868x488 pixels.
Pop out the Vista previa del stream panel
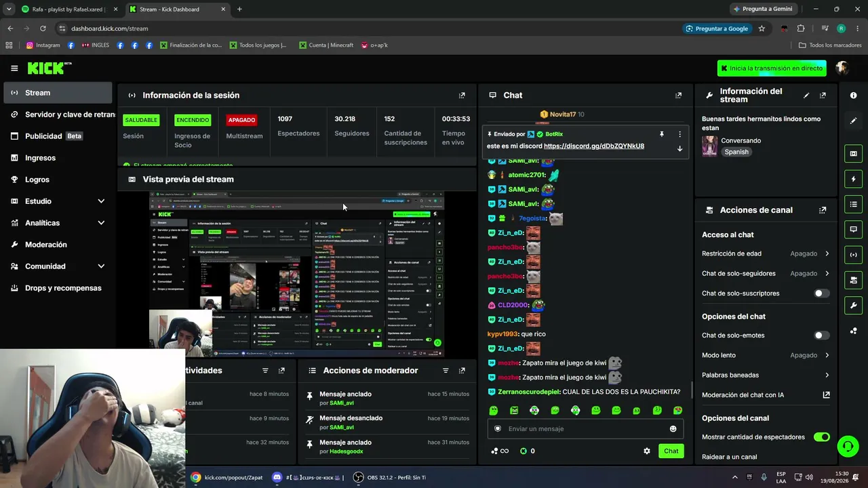click(x=462, y=180)
